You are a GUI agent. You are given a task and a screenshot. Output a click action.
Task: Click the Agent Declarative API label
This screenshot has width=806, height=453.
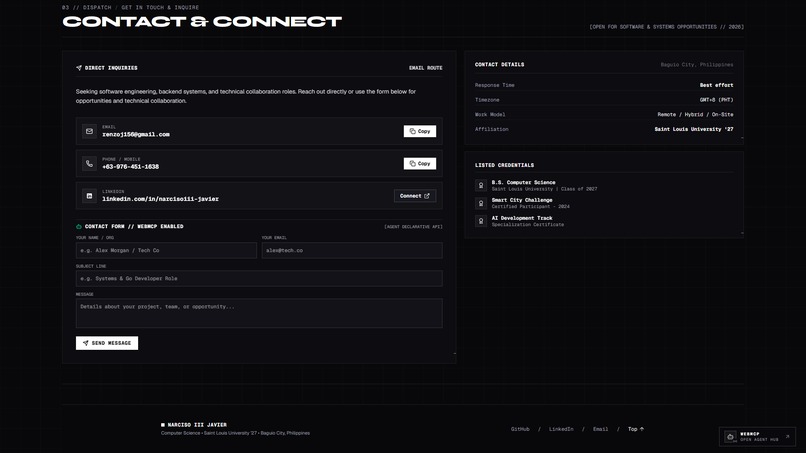[x=413, y=227]
